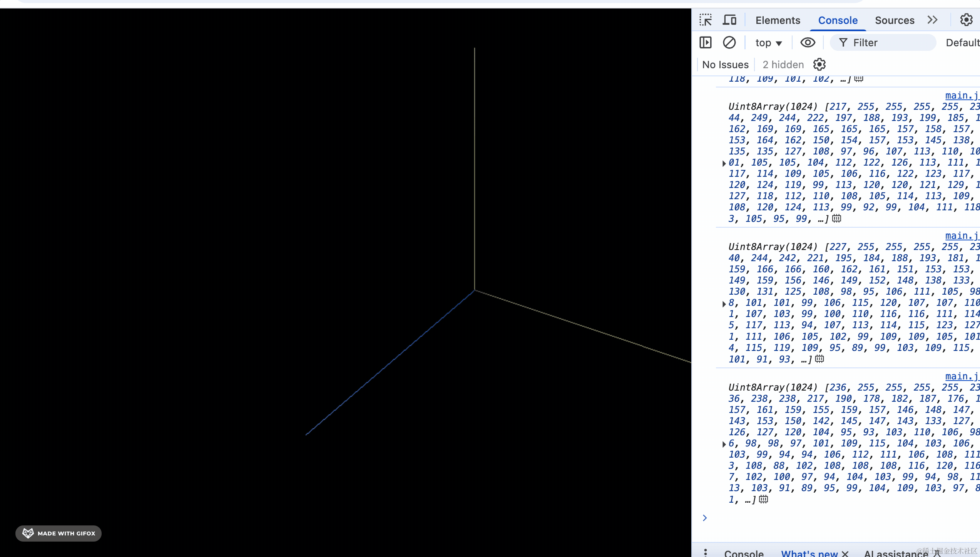Toggle the console sidebar icon
The width and height of the screenshot is (980, 557).
(x=706, y=42)
